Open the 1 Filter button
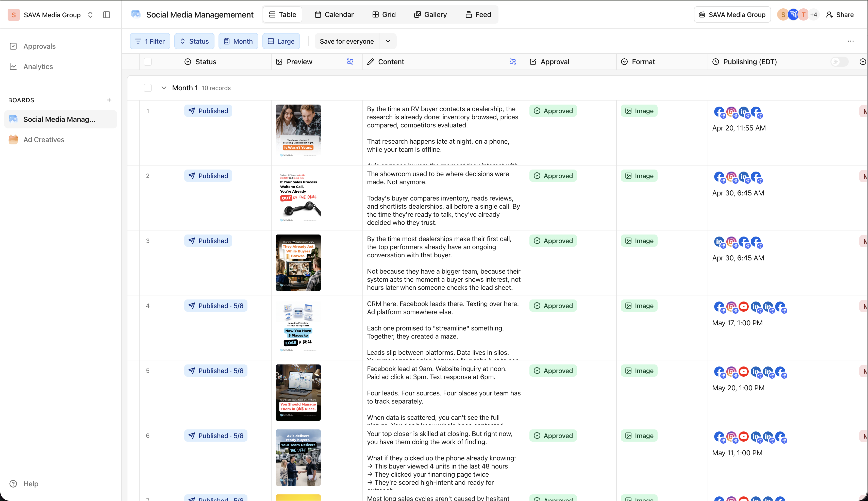The width and height of the screenshot is (868, 501). [150, 41]
